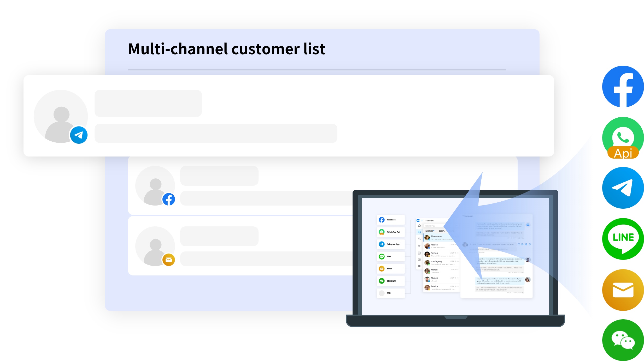This screenshot has height=361, width=644.
Task: Click the Telegram badge on top customer avatar
Action: [79, 135]
